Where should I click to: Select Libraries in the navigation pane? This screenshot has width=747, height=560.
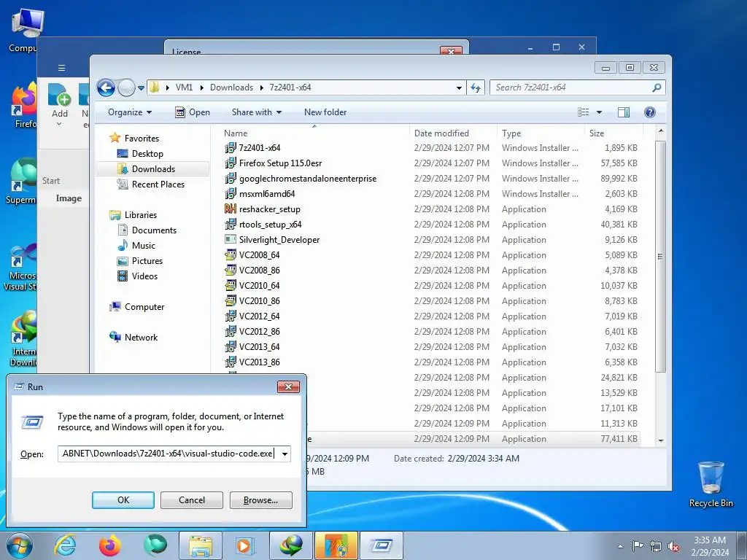pos(141,215)
